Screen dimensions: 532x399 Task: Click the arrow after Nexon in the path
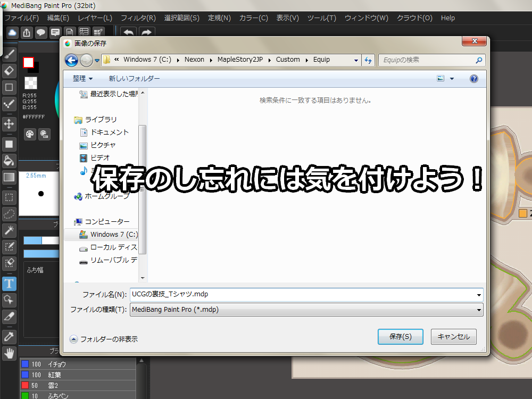pos(211,60)
